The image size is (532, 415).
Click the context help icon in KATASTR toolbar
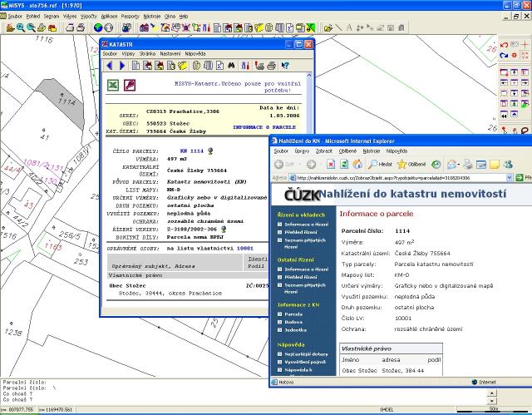(285, 66)
